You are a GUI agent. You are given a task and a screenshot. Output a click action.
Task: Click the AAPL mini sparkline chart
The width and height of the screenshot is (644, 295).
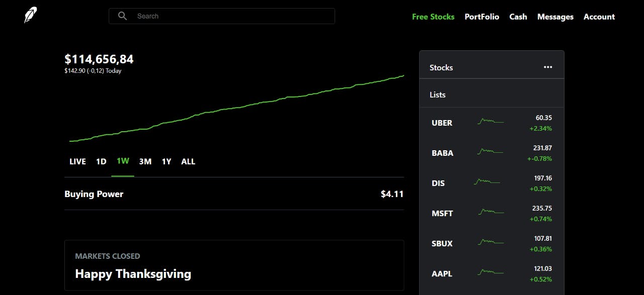pyautogui.click(x=491, y=272)
